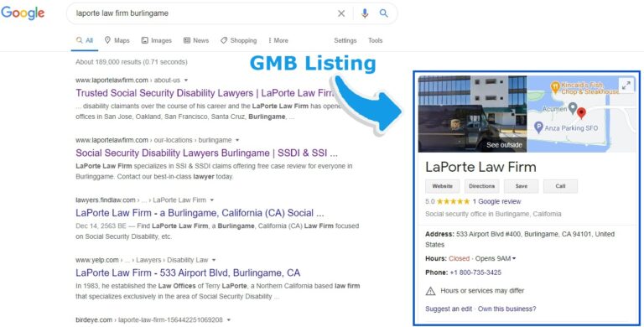Click the Acumen map marker
Screen dimensions: 644x327
tap(573, 109)
